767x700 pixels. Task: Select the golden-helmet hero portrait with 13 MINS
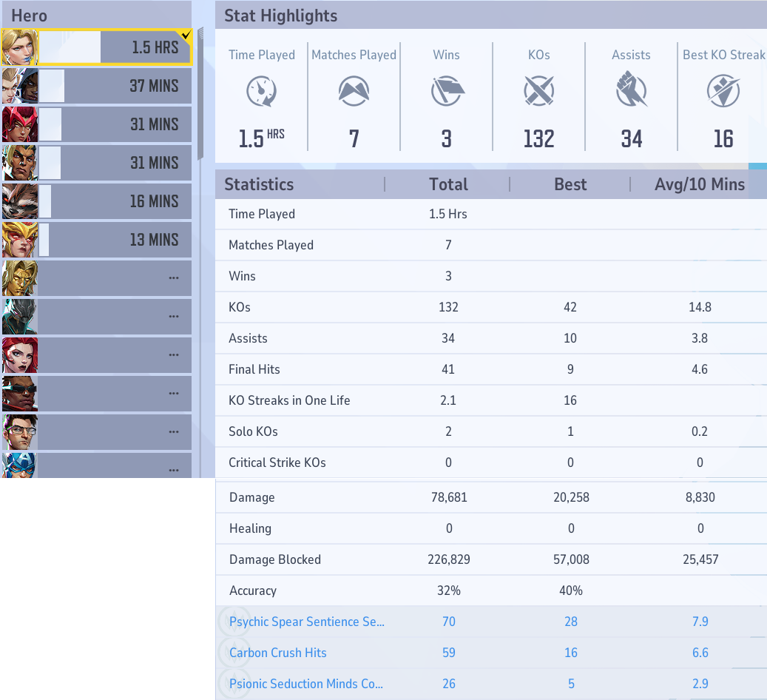[x=19, y=239]
